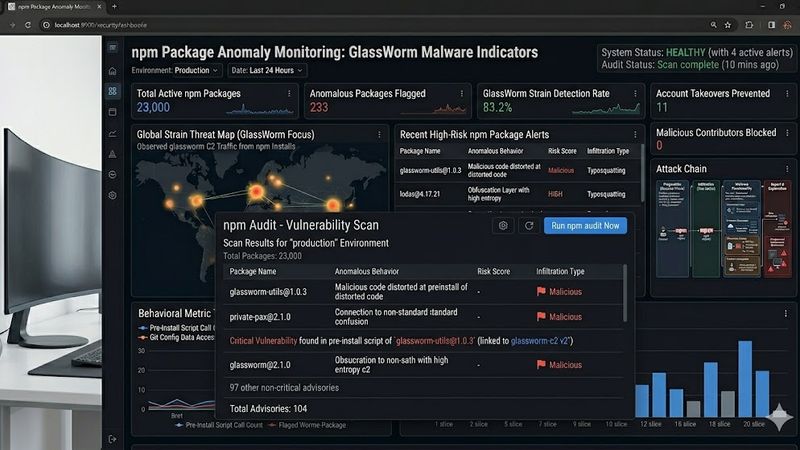Open the Attack Chain panel options menu
Viewport: 800px width, 450px height.
[x=787, y=169]
